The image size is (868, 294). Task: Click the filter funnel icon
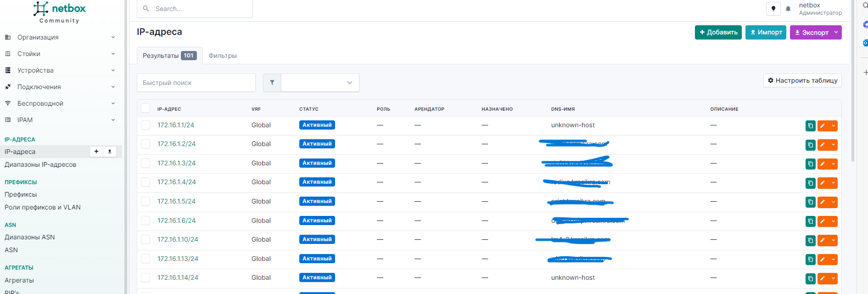(272, 83)
